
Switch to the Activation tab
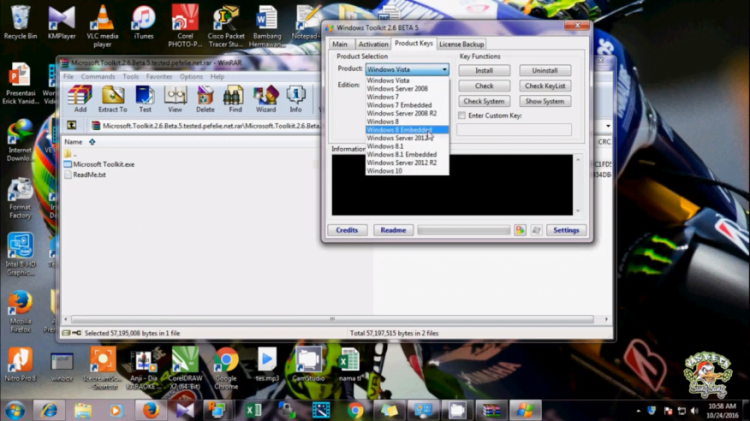click(373, 44)
